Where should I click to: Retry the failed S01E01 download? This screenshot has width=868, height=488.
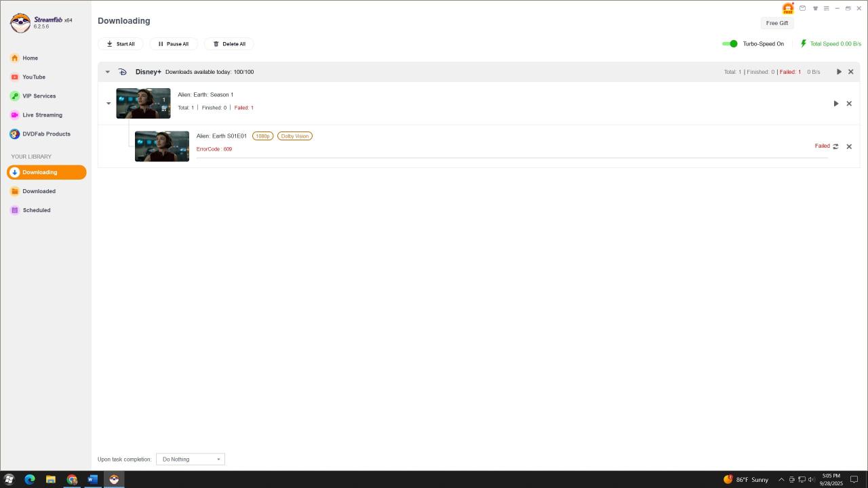click(x=835, y=146)
